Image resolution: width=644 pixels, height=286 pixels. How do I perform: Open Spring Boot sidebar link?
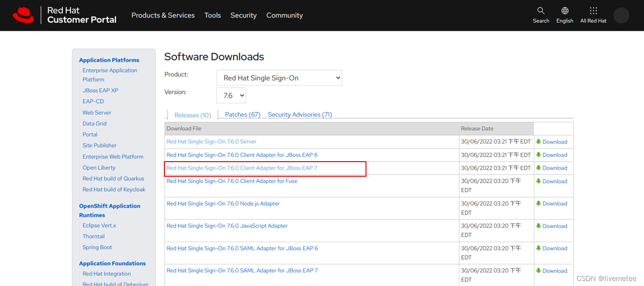coord(98,247)
